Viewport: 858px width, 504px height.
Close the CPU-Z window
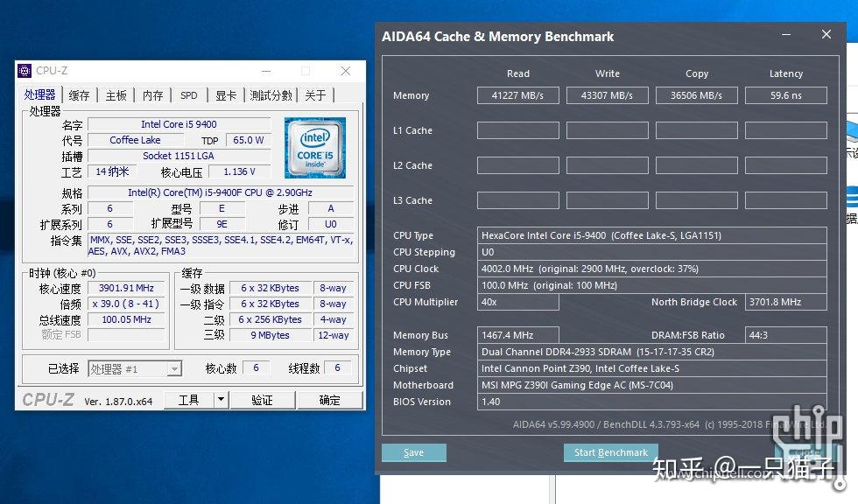click(346, 71)
